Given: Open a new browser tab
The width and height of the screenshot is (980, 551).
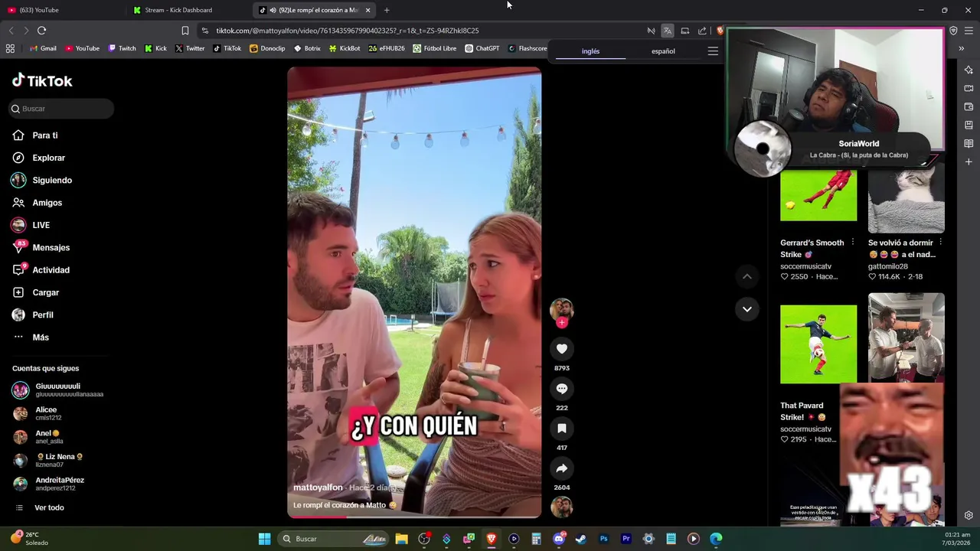Looking at the screenshot, I should pyautogui.click(x=387, y=10).
